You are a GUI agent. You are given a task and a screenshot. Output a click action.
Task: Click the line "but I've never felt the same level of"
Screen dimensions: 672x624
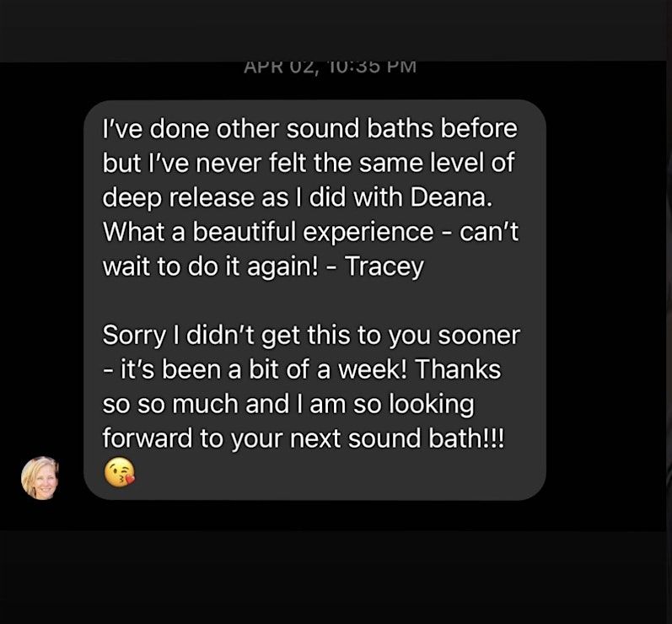coord(308,163)
